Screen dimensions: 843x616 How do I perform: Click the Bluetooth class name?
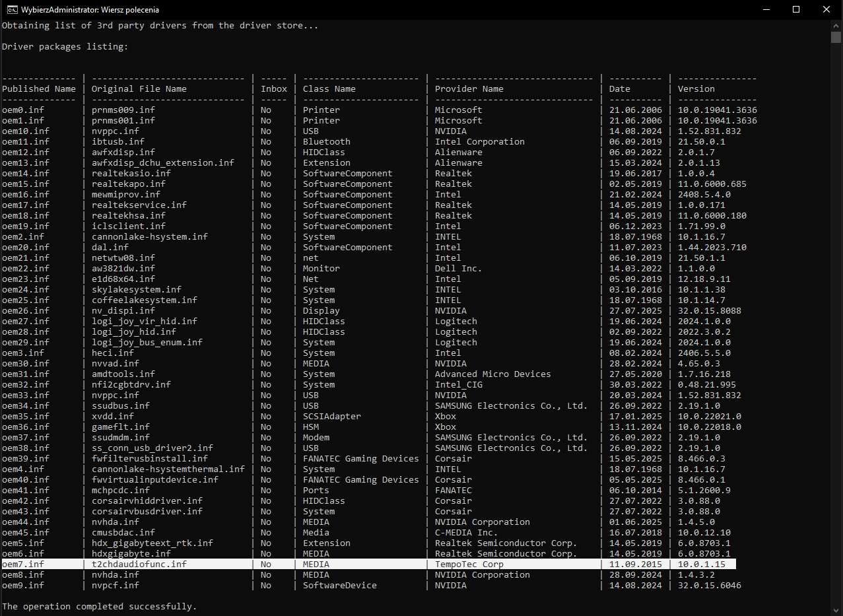point(327,142)
